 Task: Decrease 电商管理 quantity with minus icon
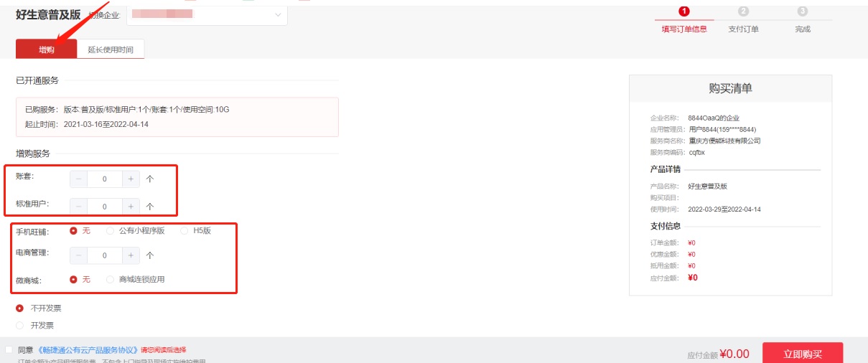(x=79, y=255)
